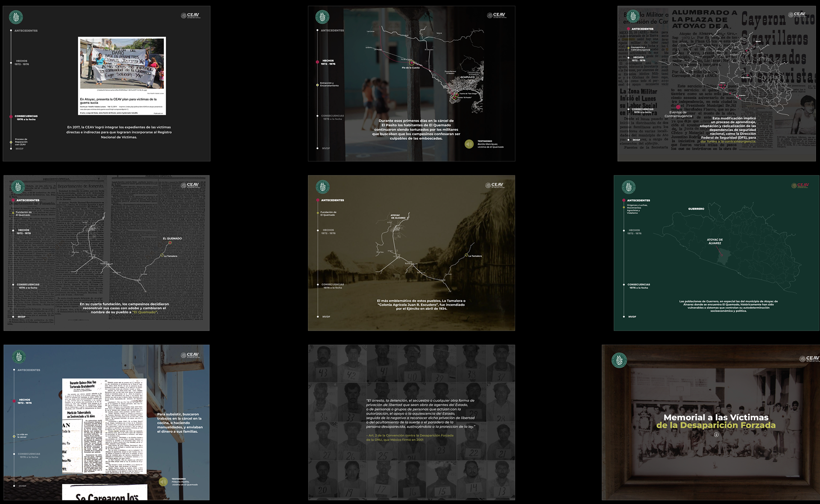Click "Memorial a las Víctimas" title text

point(716,417)
